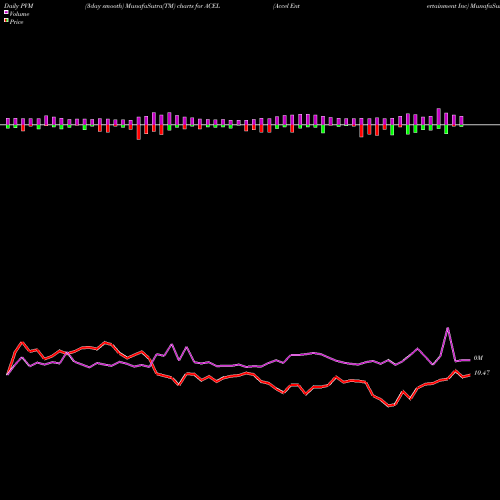Click the MunafaSutra charts for ACEL title
Screen dimensions: 500x500
(152, 6)
